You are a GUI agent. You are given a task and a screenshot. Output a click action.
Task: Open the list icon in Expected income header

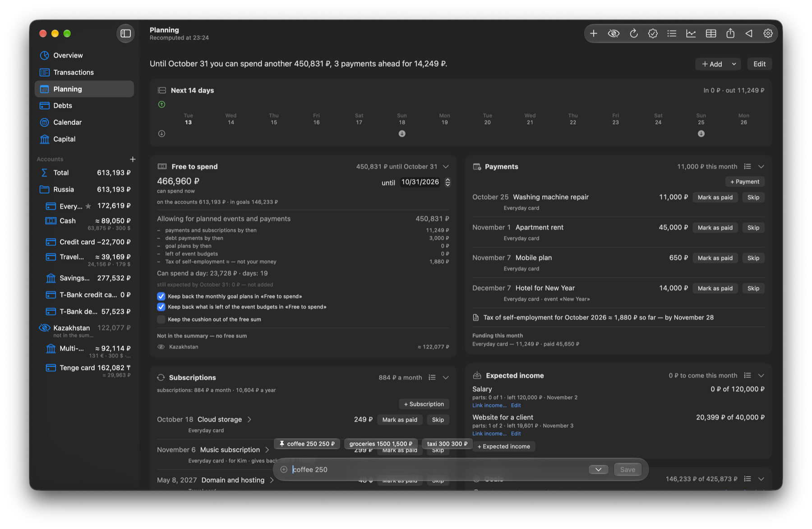(747, 375)
